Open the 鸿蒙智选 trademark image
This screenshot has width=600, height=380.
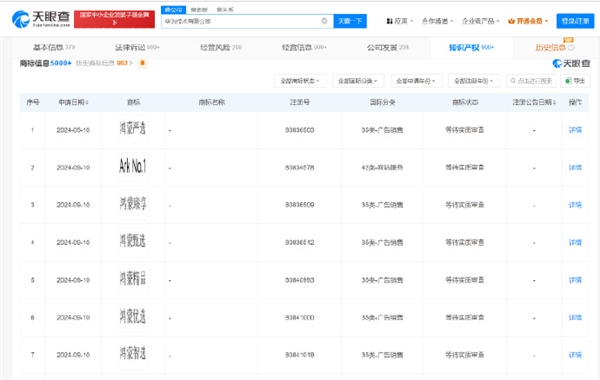pos(133,354)
